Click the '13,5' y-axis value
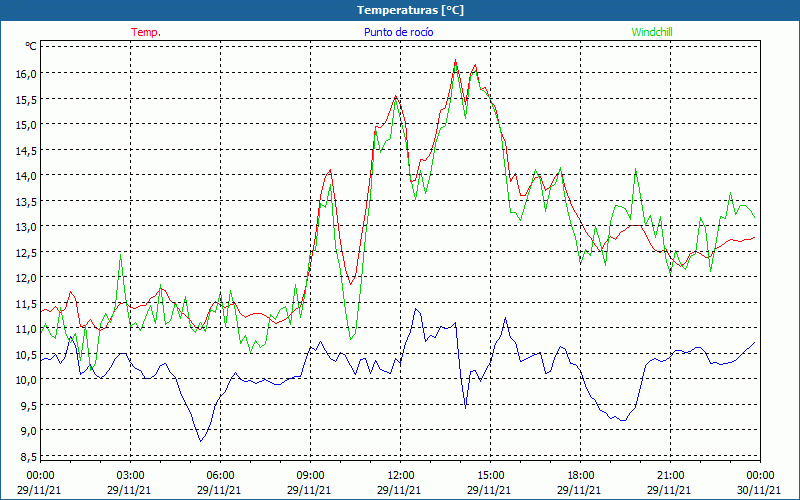The height and width of the screenshot is (500, 800). click(27, 201)
